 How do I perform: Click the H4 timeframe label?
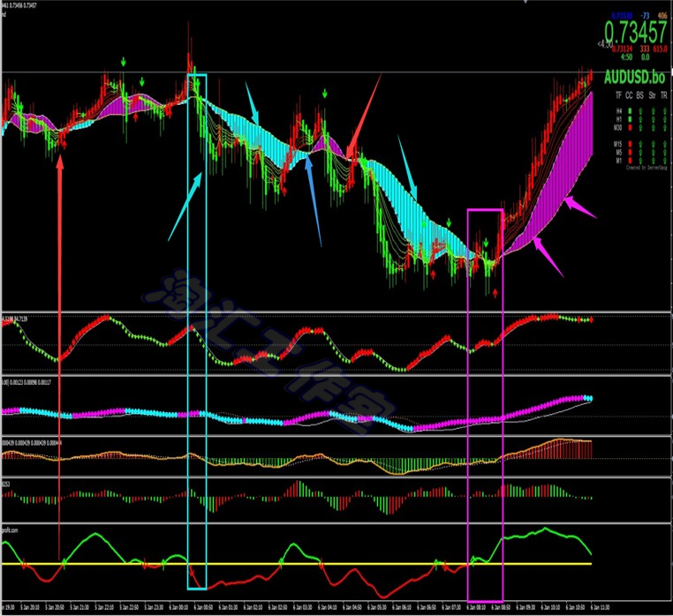coord(619,110)
